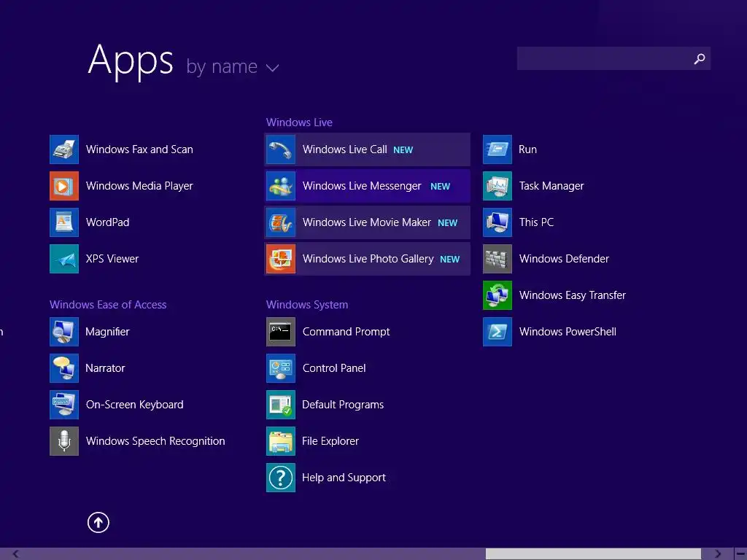
Task: Open the XPS Viewer icon
Action: click(64, 259)
